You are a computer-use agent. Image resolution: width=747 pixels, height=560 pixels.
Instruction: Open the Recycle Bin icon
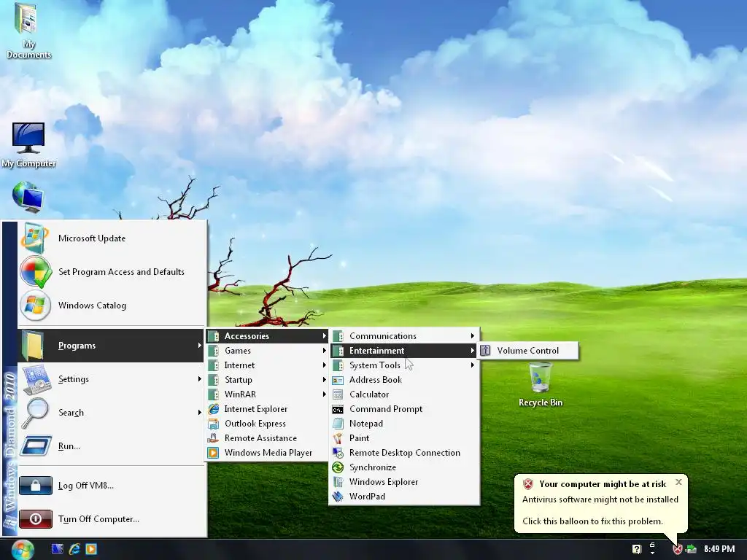(541, 385)
